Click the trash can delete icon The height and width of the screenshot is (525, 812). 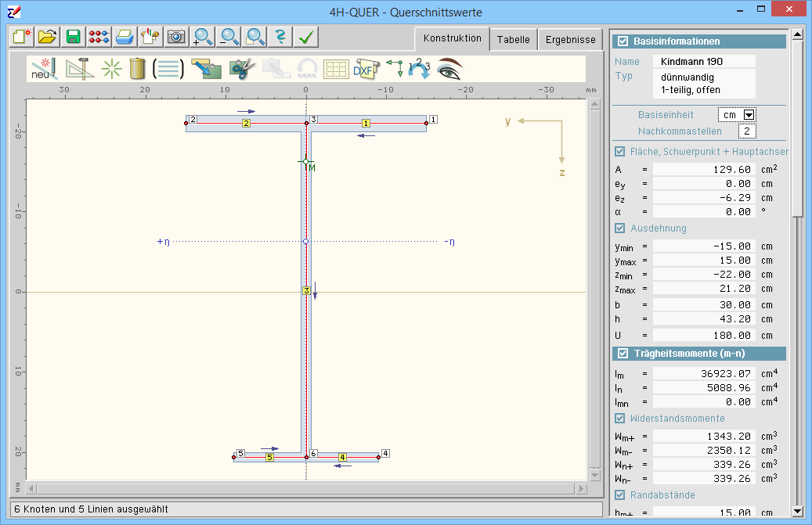pyautogui.click(x=138, y=69)
